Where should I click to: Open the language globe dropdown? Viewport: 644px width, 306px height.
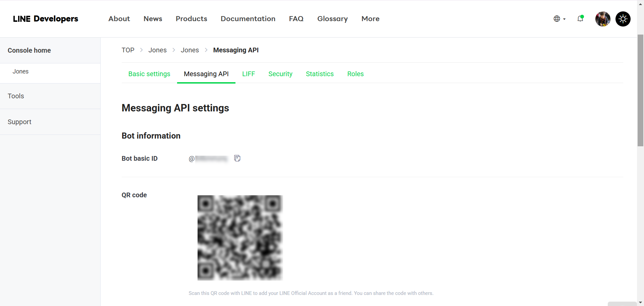click(559, 19)
